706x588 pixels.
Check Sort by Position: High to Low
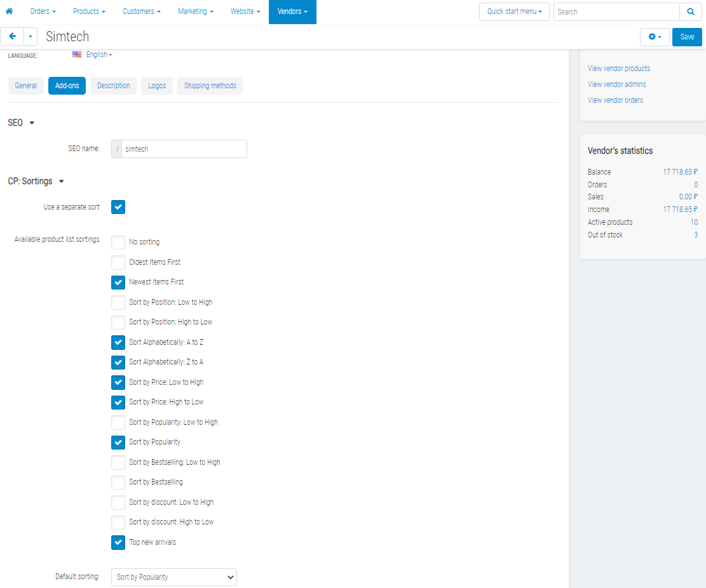tap(118, 322)
